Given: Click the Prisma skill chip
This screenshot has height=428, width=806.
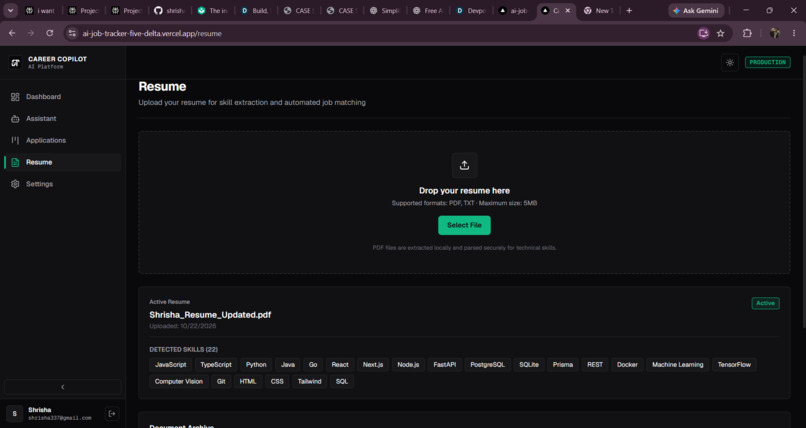Looking at the screenshot, I should click(x=563, y=365).
